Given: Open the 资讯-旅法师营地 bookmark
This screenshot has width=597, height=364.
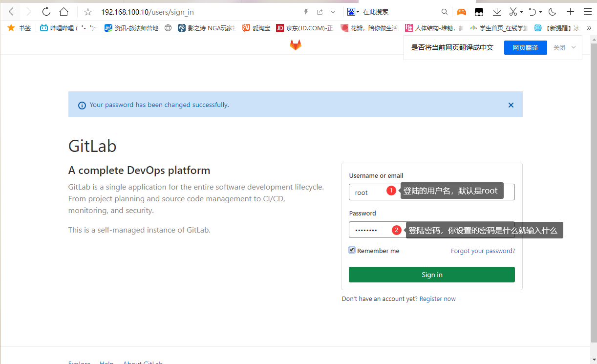Looking at the screenshot, I should 131,28.
